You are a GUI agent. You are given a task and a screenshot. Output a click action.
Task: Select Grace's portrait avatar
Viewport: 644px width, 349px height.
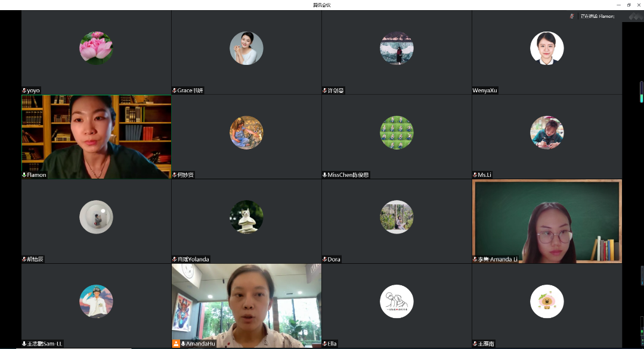tap(246, 48)
